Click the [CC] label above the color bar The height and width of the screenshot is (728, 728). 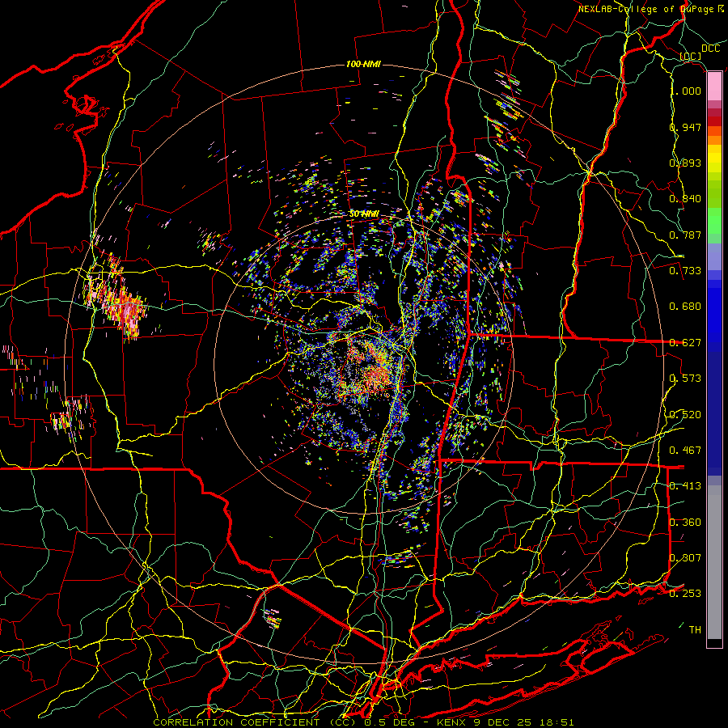(x=691, y=57)
